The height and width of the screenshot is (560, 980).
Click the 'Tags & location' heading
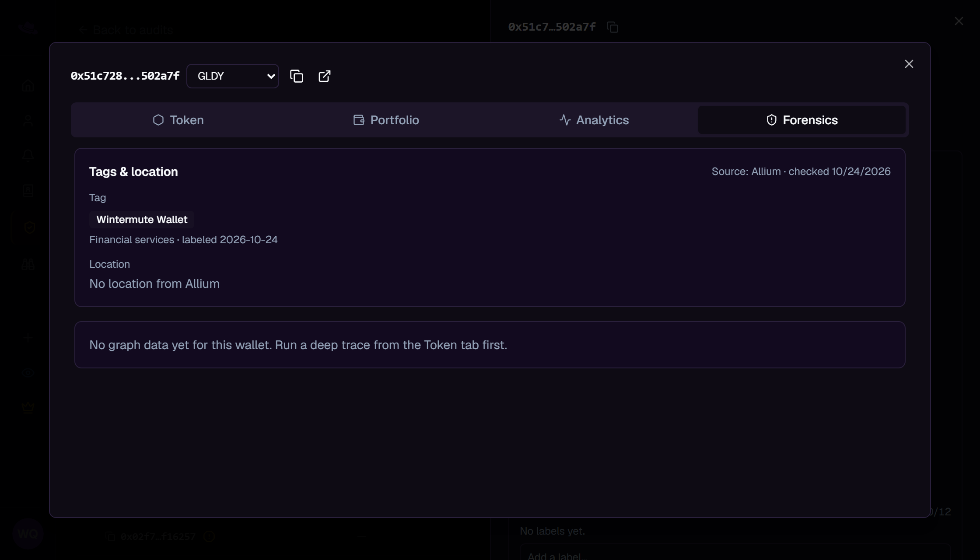(x=133, y=171)
